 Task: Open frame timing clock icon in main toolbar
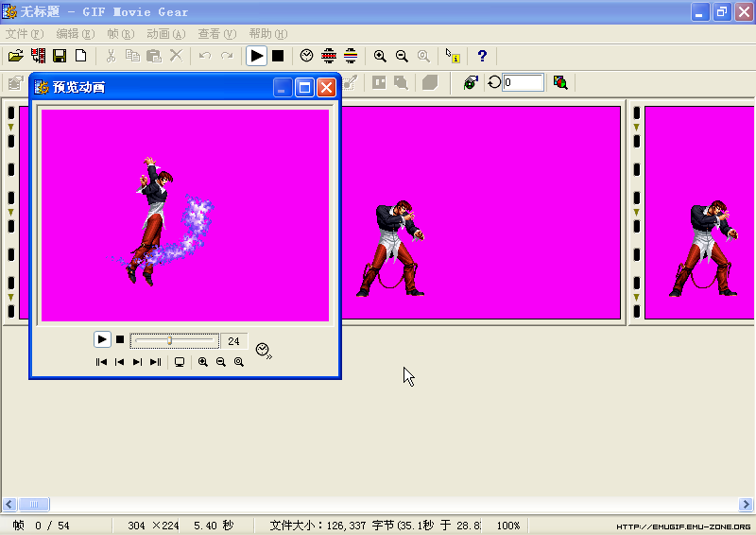tap(306, 56)
